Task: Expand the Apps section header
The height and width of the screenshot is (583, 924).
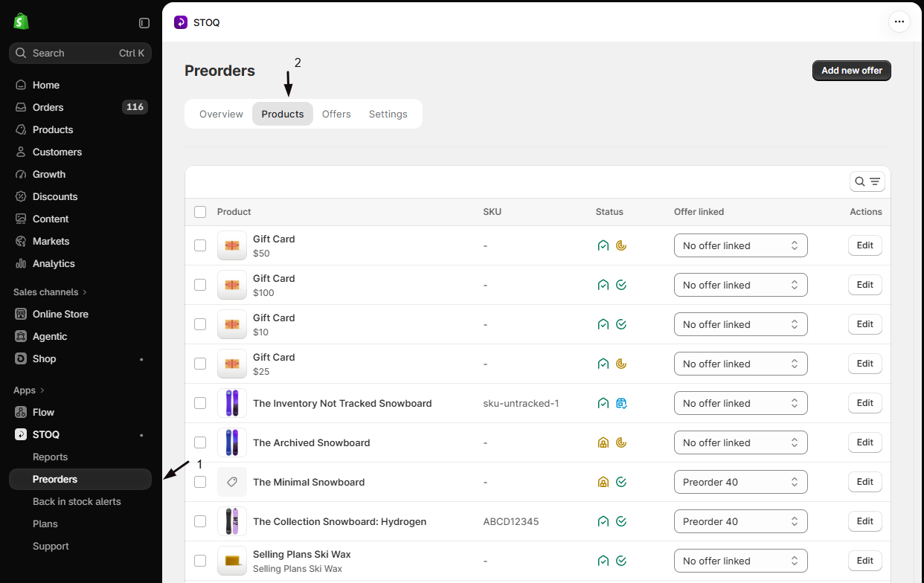Action: [29, 390]
